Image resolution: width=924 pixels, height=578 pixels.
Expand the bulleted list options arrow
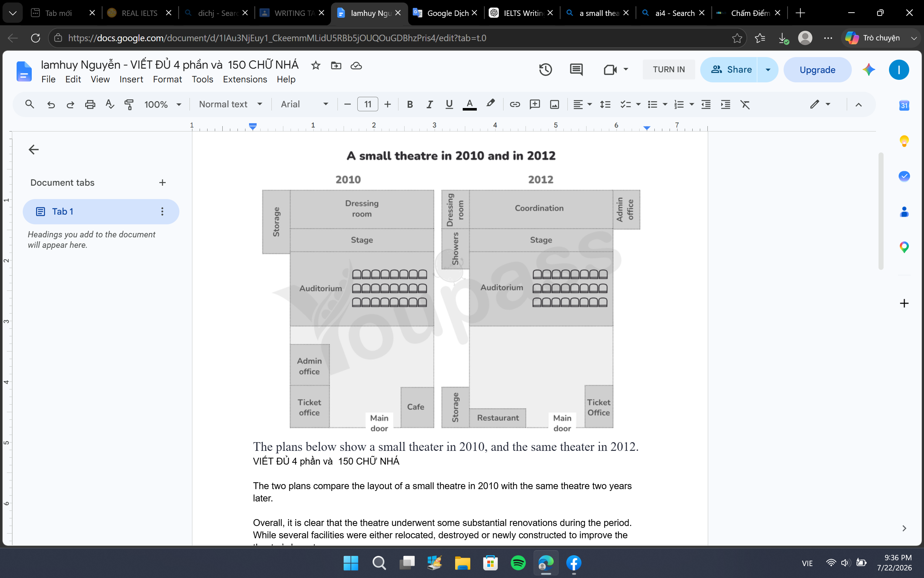pyautogui.click(x=665, y=104)
